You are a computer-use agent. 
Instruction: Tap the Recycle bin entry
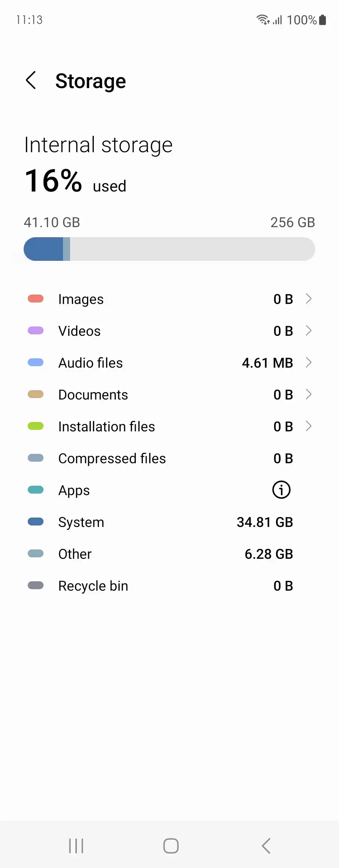coord(93,586)
